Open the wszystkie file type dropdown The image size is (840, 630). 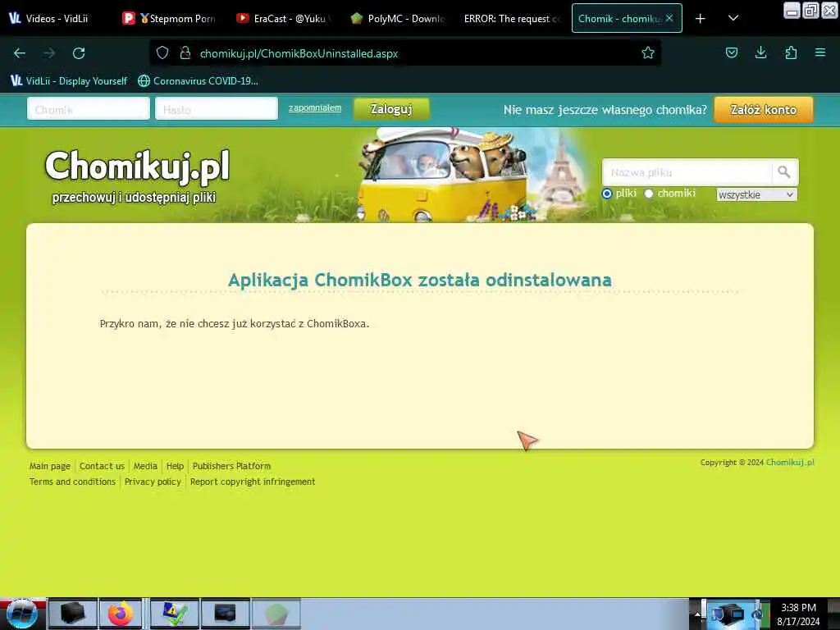point(756,194)
